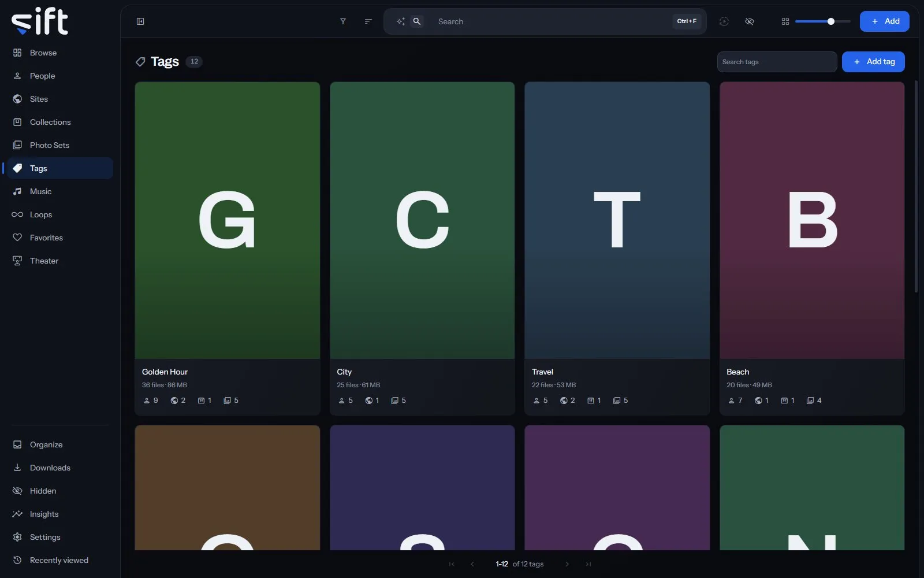Click the Ctrl+F shortcut badge
The height and width of the screenshot is (578, 924).
click(x=687, y=21)
